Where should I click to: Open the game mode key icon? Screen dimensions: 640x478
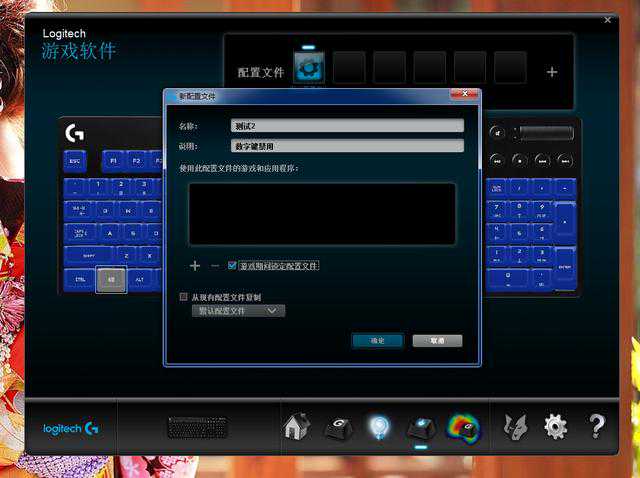[421, 427]
